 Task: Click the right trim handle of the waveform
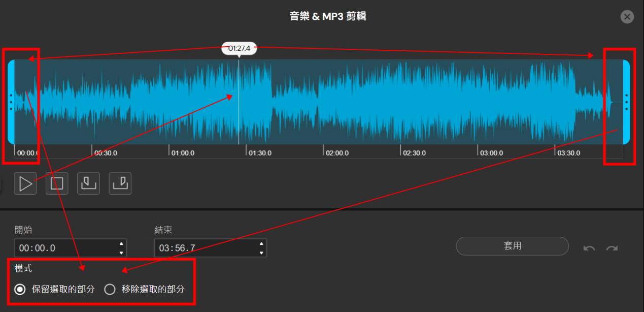[626, 102]
